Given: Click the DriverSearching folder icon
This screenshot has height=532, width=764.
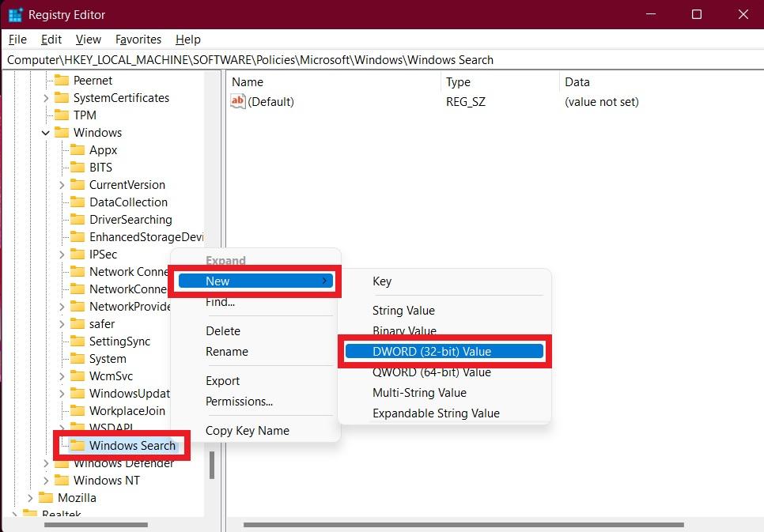Looking at the screenshot, I should pos(78,219).
